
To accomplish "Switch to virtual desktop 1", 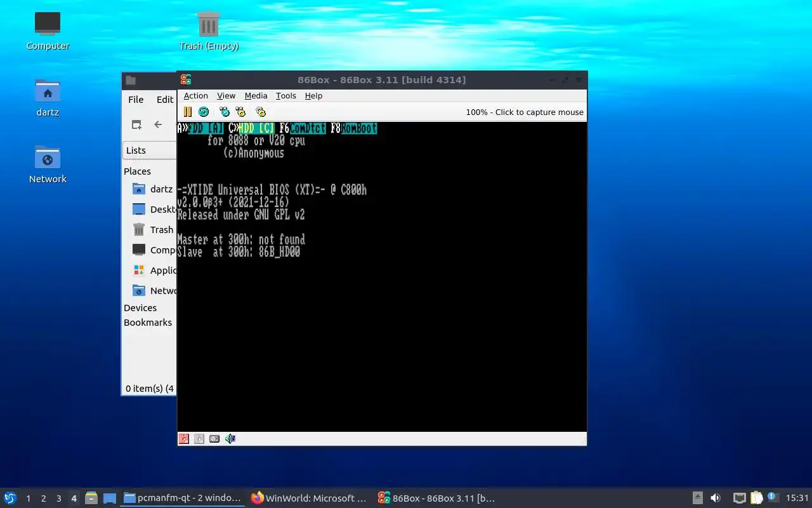I will [28, 498].
